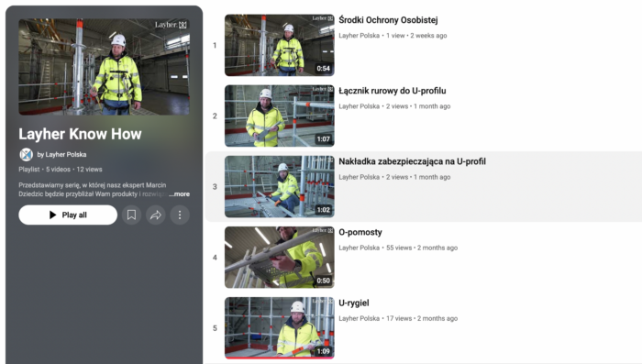Screen dimensions: 642x364
Task: Open the U-rygiel video thumbnail
Action: coord(279,328)
